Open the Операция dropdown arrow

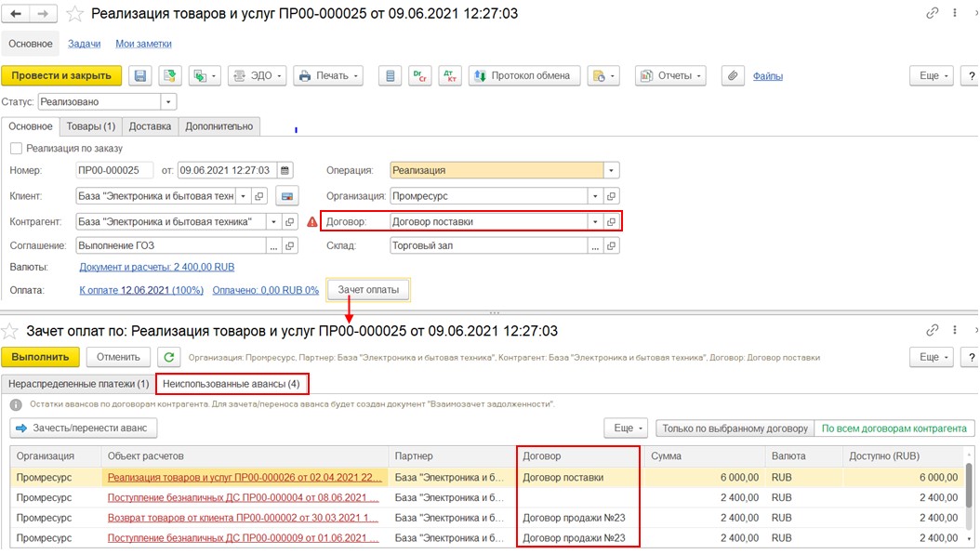(x=611, y=170)
